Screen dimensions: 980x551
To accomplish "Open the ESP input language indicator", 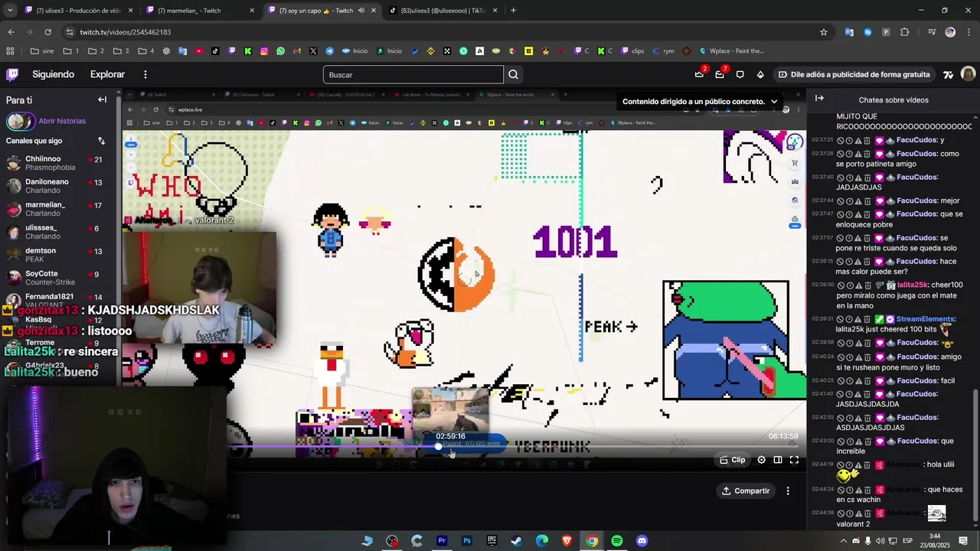I will tap(908, 541).
